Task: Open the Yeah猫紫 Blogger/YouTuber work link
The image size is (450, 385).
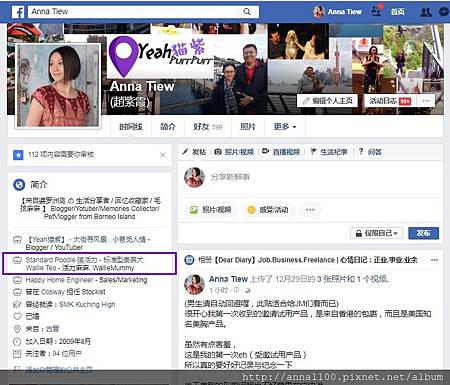Action: click(87, 243)
